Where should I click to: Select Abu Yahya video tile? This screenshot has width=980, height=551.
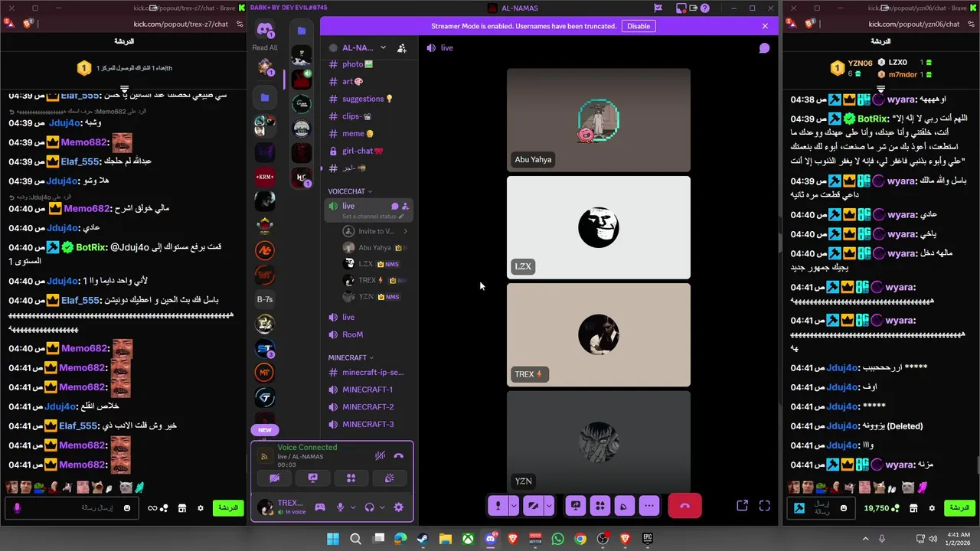[x=599, y=120]
